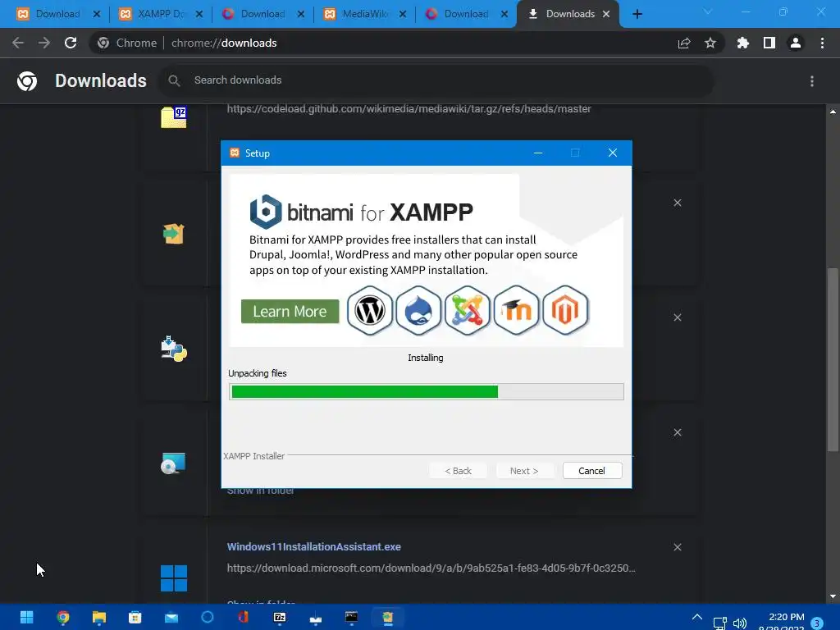Click the Back button in Setup
The width and height of the screenshot is (840, 630).
(458, 470)
